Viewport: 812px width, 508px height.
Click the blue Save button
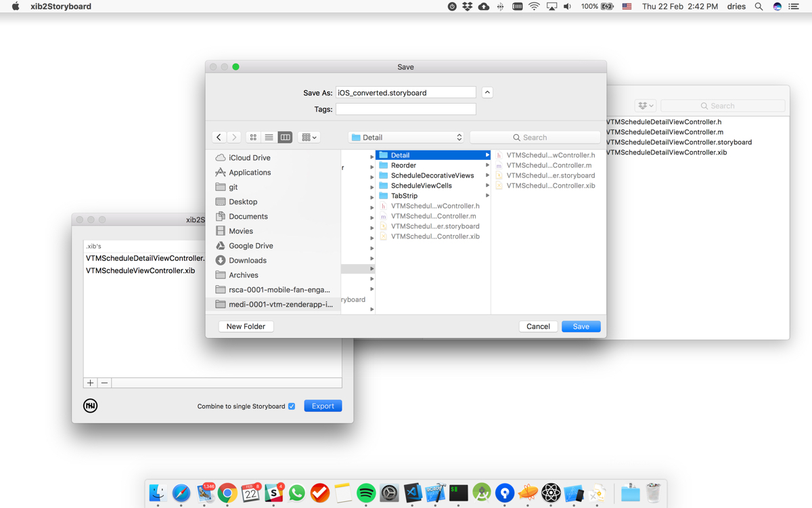(581, 326)
